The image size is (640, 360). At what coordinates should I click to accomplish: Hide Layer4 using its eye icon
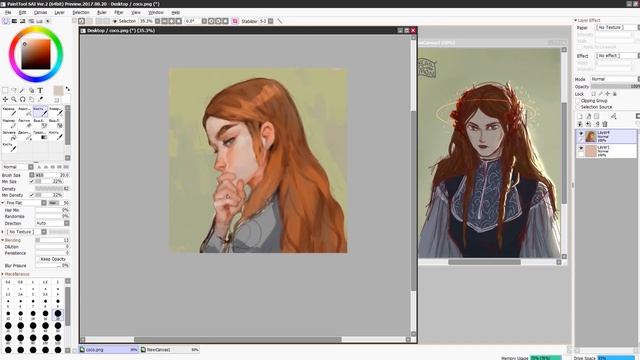(x=581, y=133)
